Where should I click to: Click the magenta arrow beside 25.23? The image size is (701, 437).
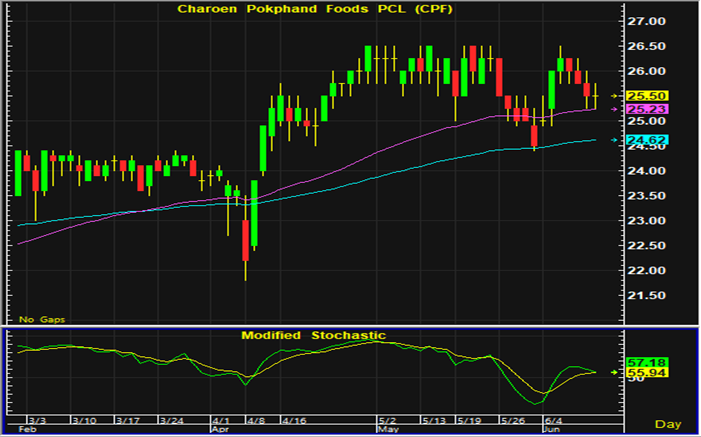point(615,109)
